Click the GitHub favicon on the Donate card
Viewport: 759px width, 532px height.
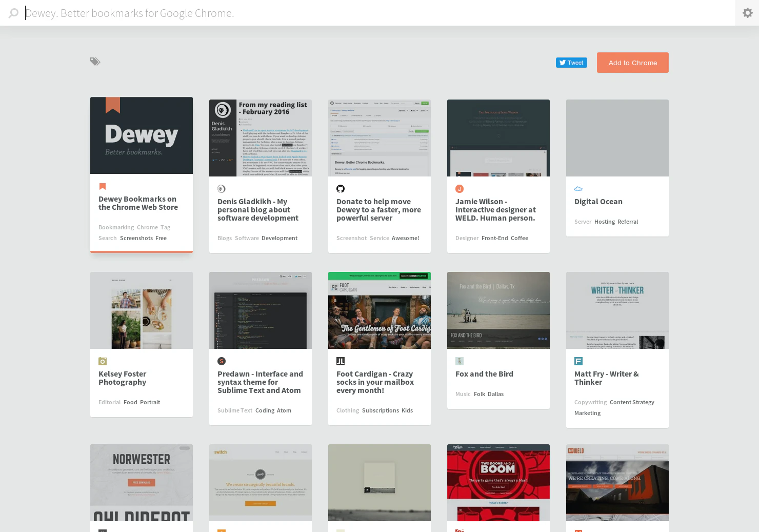click(x=341, y=189)
